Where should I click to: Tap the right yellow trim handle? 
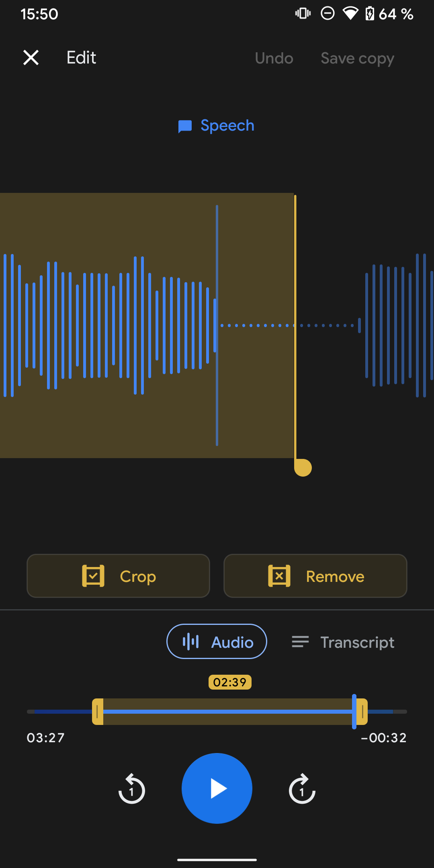tap(362, 712)
